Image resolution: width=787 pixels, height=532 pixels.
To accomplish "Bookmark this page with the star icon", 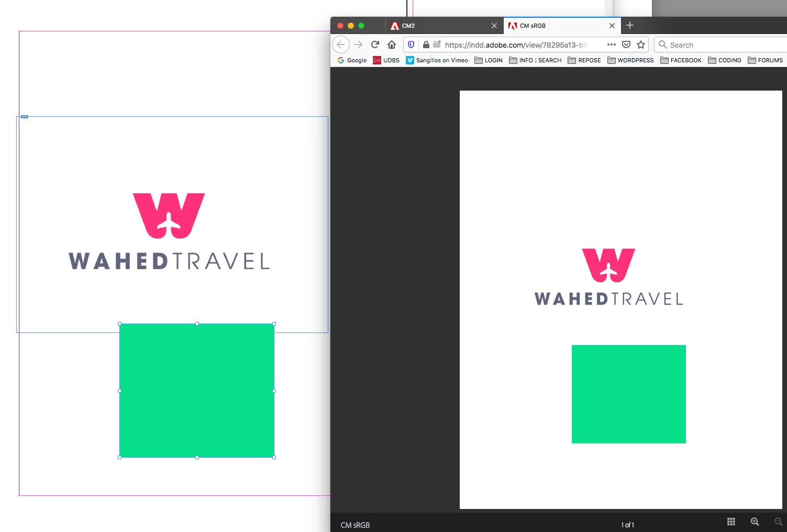I will 641,45.
